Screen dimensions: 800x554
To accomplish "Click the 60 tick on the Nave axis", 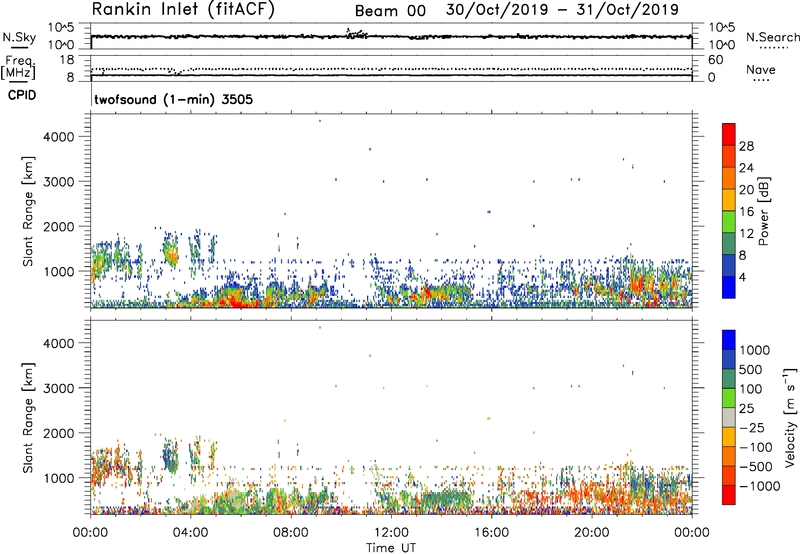I will [715, 60].
